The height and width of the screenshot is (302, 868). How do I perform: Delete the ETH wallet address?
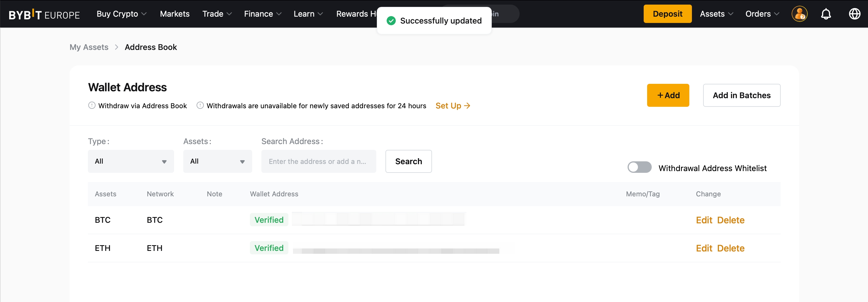pyautogui.click(x=730, y=248)
